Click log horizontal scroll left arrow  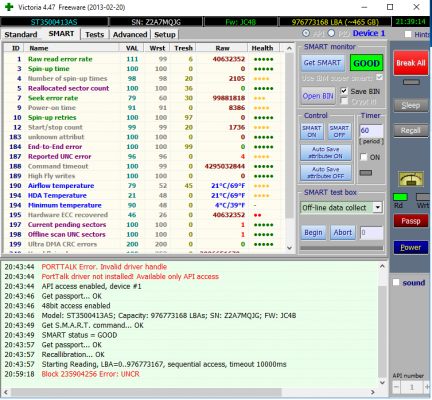click(5, 392)
